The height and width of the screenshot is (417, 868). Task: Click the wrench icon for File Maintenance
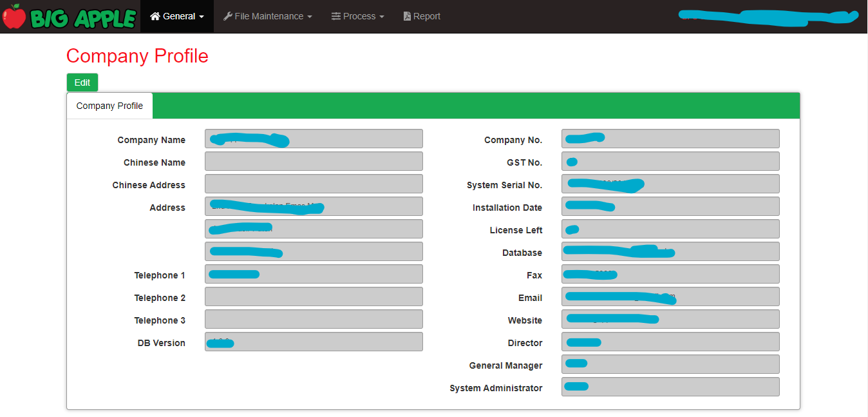point(228,16)
